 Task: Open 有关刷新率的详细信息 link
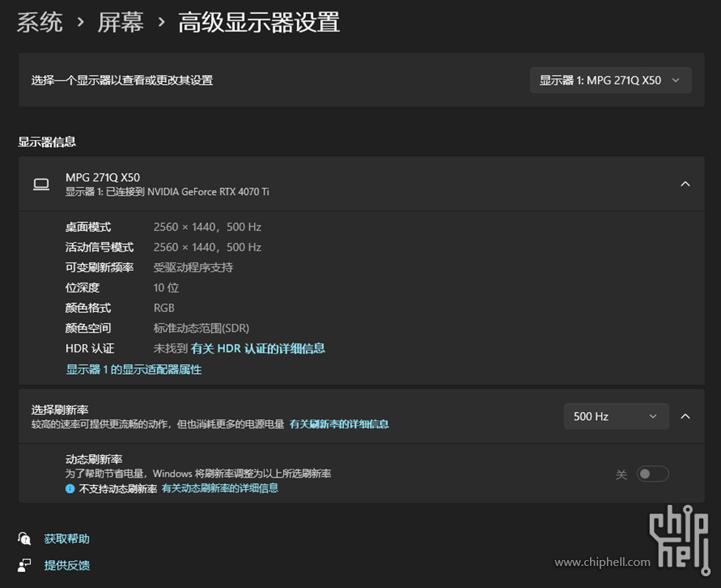pyautogui.click(x=339, y=425)
